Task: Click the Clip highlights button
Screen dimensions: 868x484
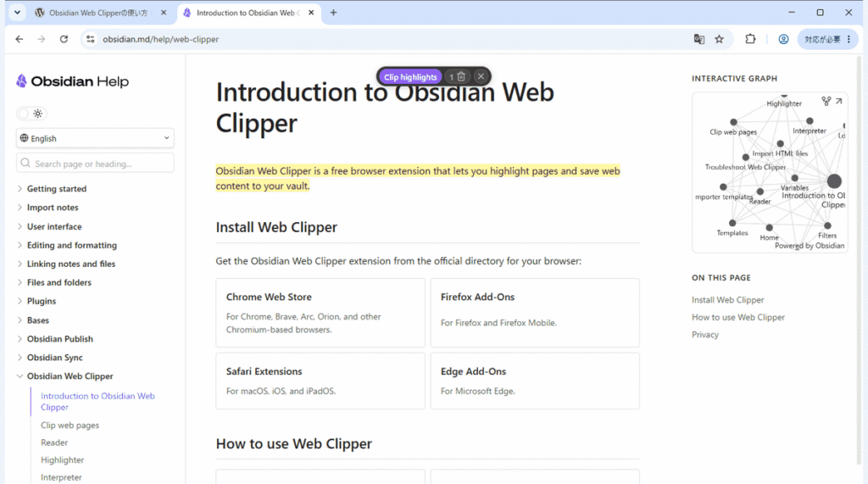Action: 410,77
